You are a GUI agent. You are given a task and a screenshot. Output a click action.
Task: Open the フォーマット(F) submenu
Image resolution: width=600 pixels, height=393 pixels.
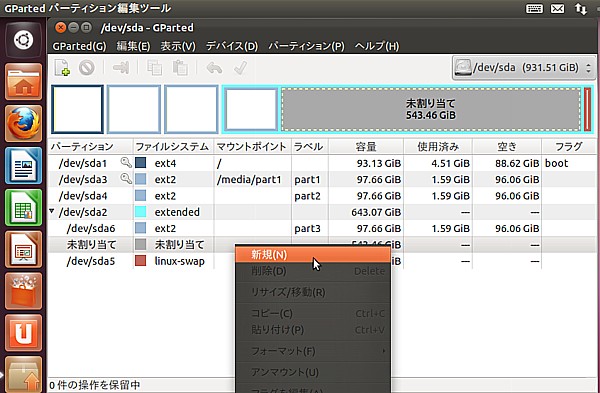[x=313, y=351]
